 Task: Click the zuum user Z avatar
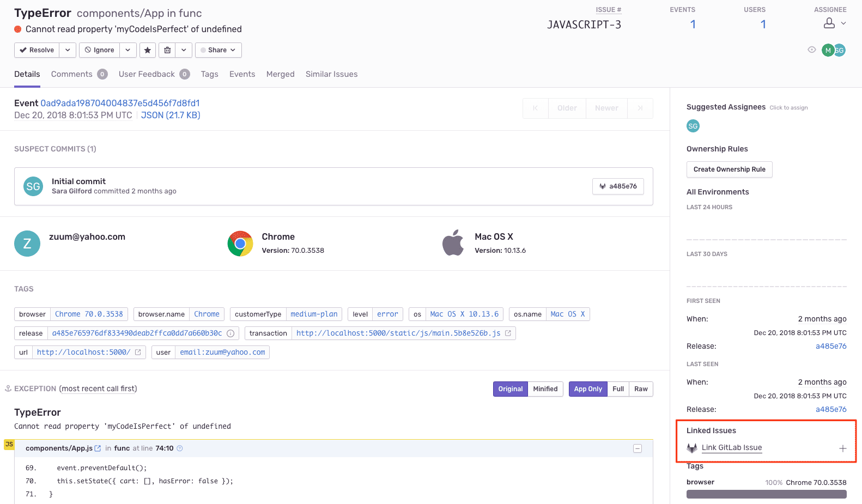27,244
